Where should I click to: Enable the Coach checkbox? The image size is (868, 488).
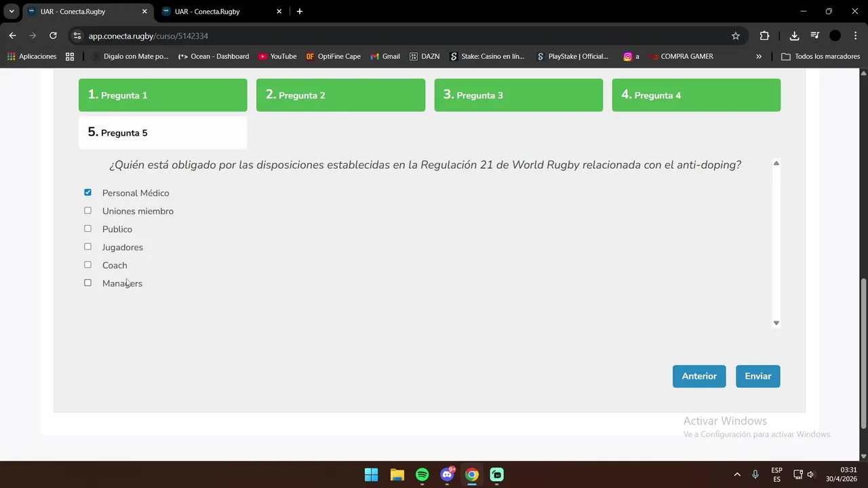87,265
